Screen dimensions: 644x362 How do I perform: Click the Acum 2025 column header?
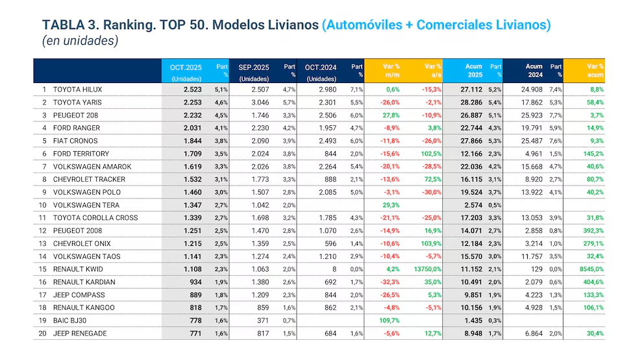pyautogui.click(x=473, y=71)
